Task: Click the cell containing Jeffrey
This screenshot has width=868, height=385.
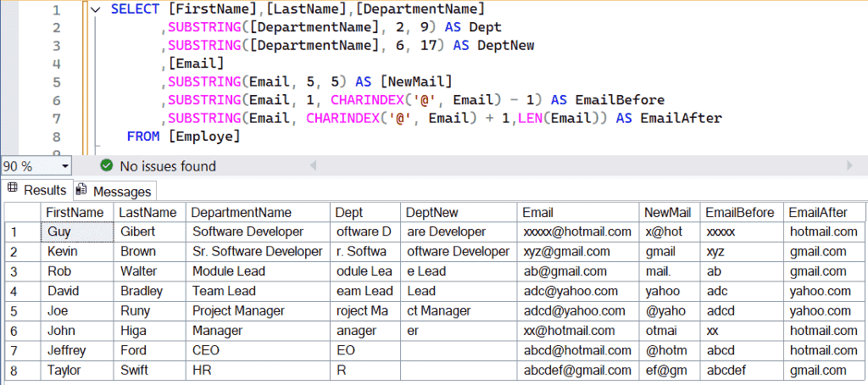Action: point(77,350)
